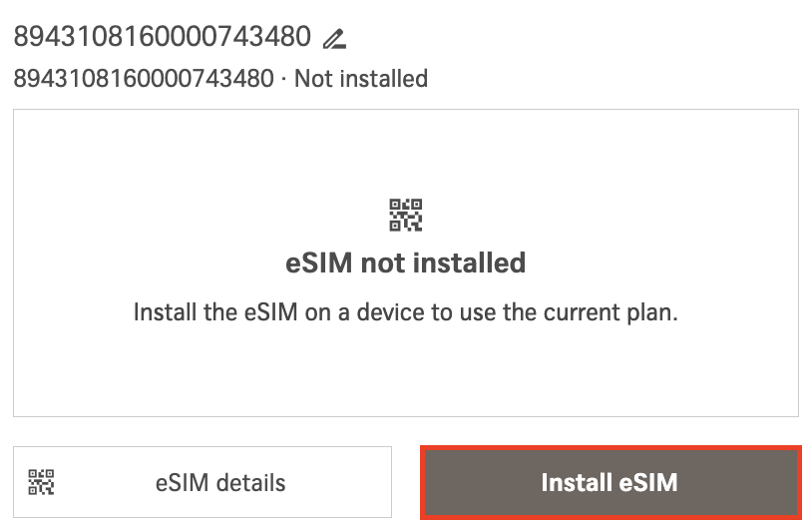Click the "eSIM details" label text
Image resolution: width=812 pixels, height=531 pixels.
pos(220,483)
